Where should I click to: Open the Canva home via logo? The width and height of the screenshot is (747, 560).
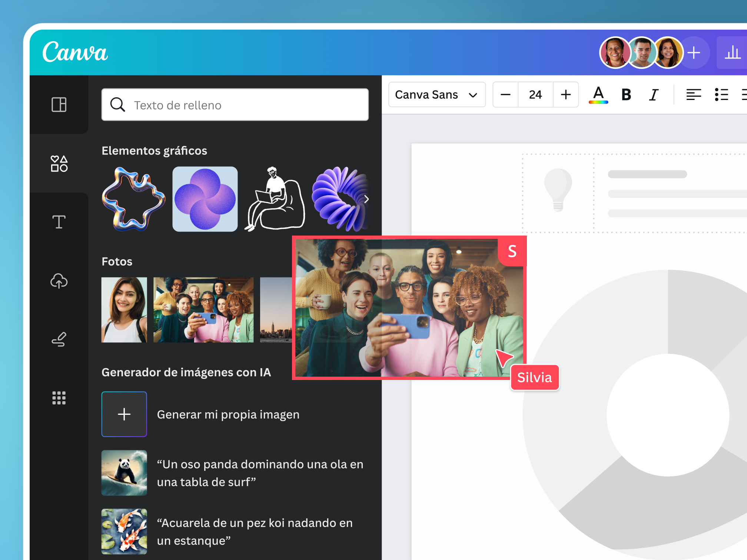point(75,52)
